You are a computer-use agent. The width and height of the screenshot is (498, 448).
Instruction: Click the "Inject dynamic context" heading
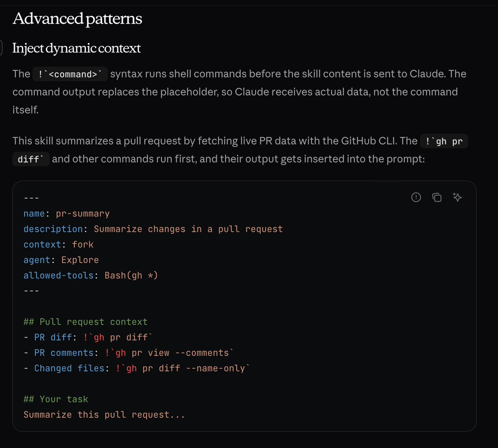tap(76, 48)
